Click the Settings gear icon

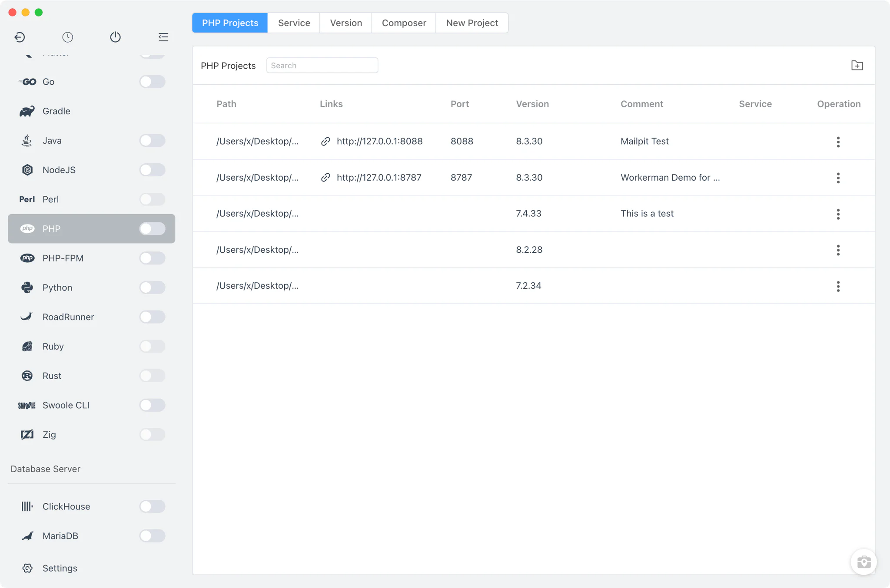tap(27, 568)
